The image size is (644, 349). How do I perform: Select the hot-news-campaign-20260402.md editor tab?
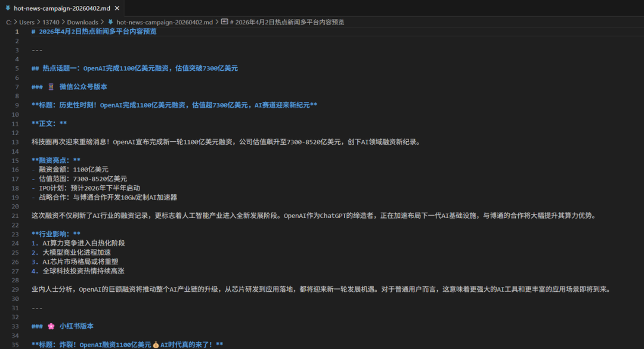62,8
